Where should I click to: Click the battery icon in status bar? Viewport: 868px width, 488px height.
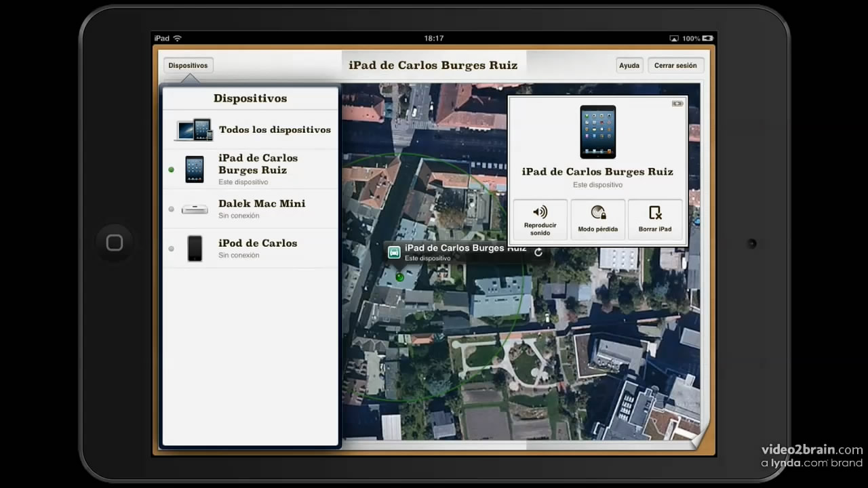[708, 39]
